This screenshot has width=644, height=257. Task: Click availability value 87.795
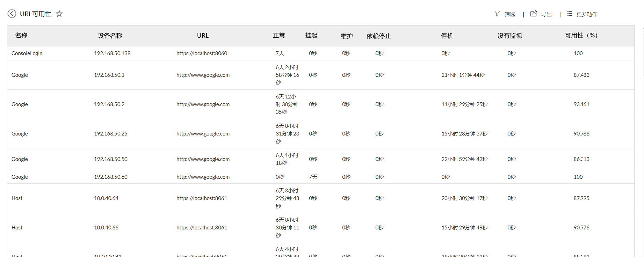coord(581,198)
